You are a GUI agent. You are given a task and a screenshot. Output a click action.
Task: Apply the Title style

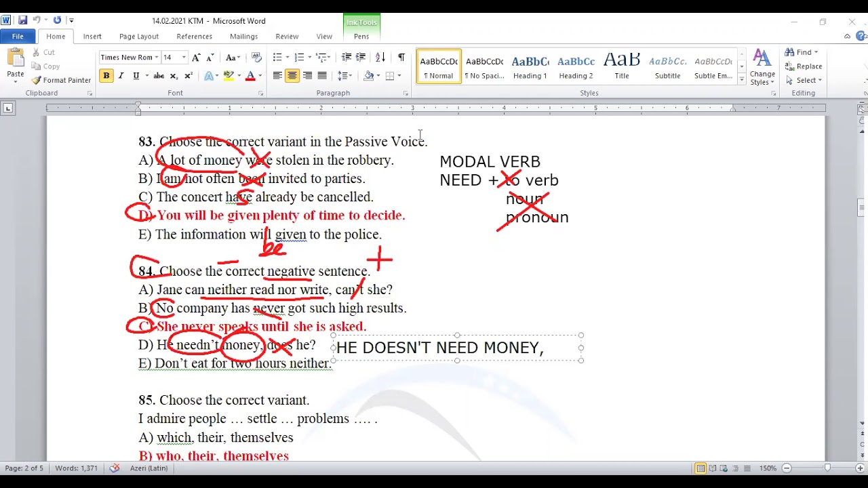[622, 66]
